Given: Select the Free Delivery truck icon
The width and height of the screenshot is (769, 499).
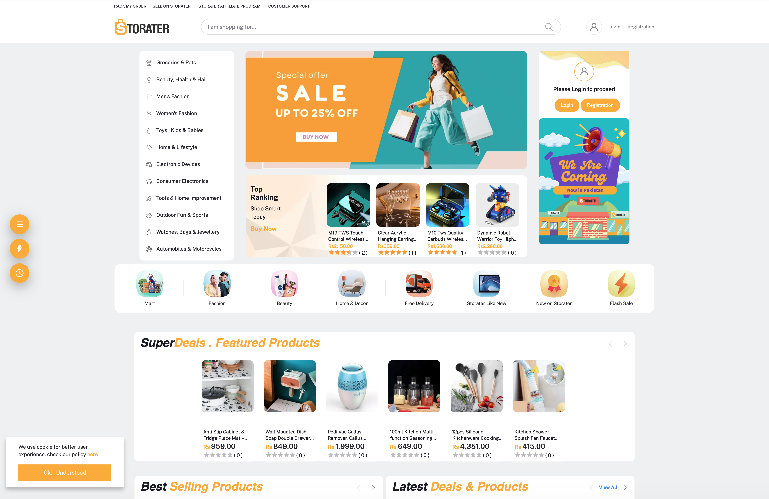Looking at the screenshot, I should click(x=419, y=284).
